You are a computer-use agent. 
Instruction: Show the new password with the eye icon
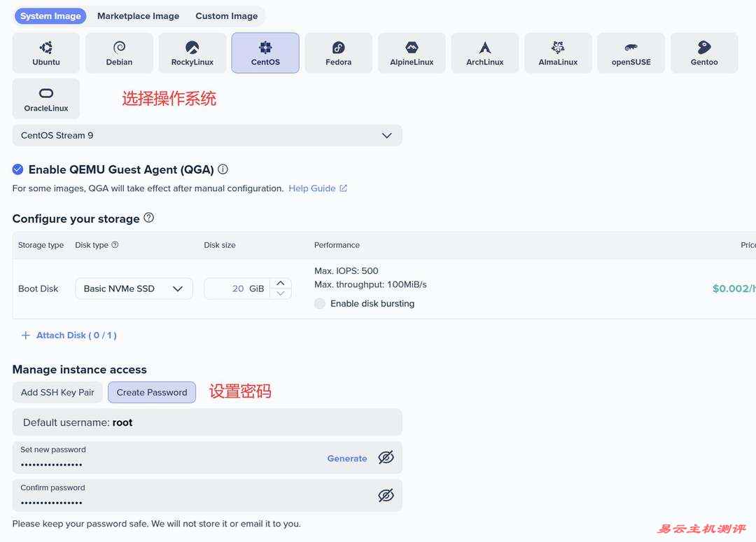[x=386, y=457]
